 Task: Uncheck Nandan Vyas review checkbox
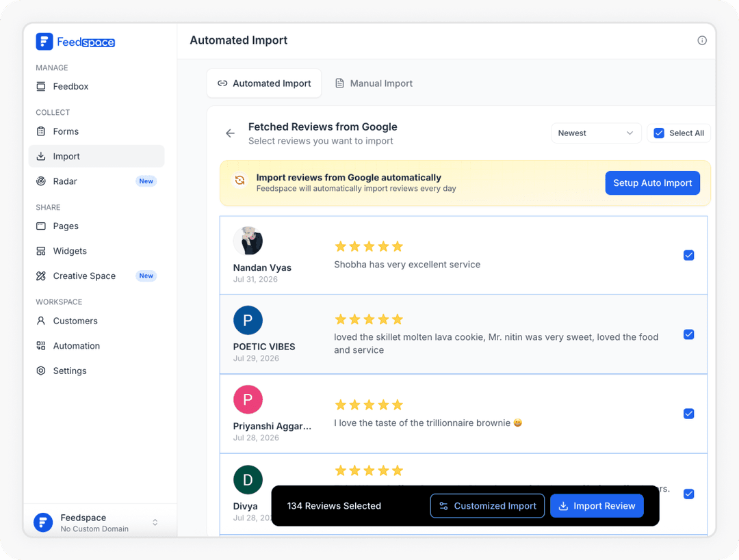[x=688, y=255]
